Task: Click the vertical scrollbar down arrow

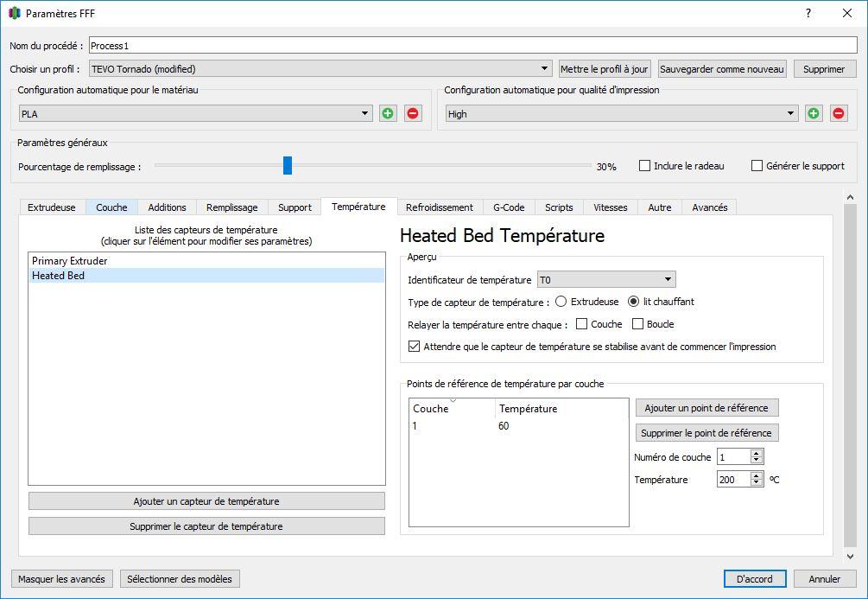Action: (850, 557)
